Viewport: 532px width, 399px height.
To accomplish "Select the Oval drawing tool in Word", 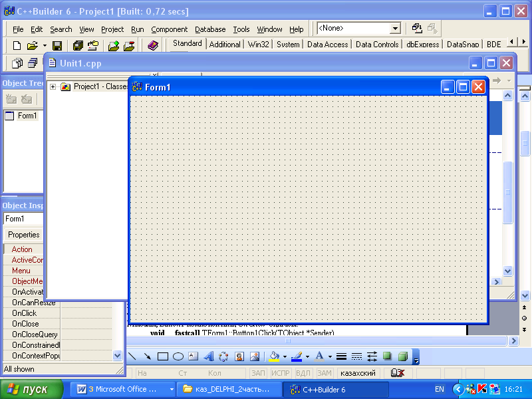I will tap(178, 356).
